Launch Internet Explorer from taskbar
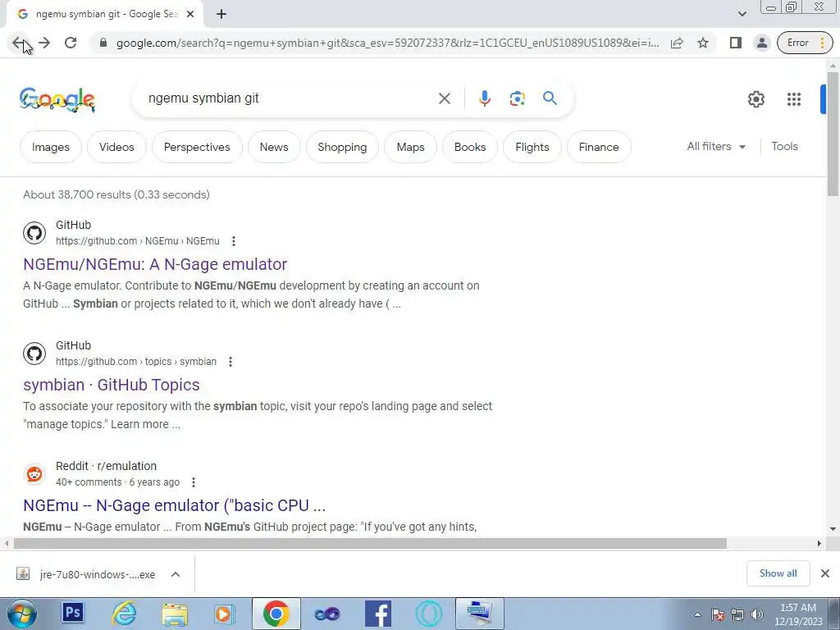 [124, 614]
